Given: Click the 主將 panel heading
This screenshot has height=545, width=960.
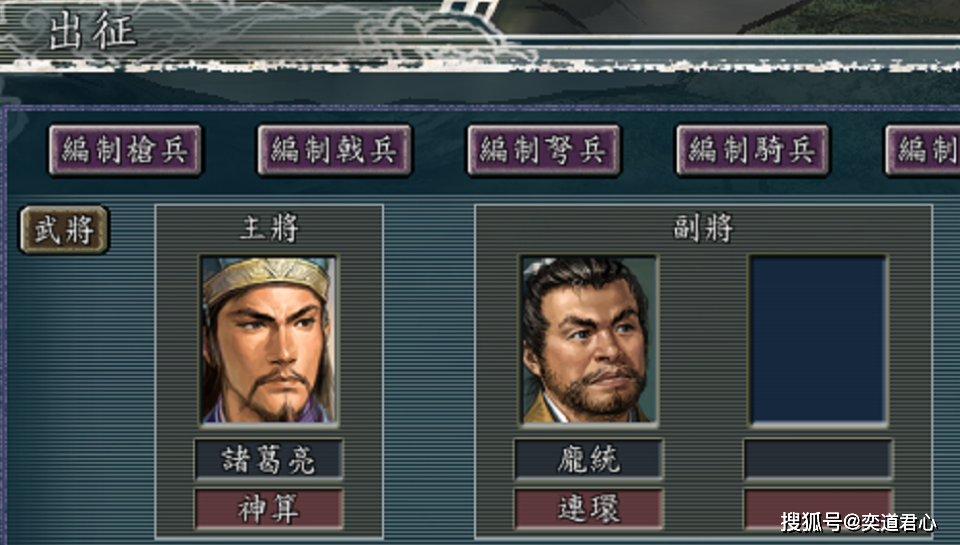Looking at the screenshot, I should 269,228.
